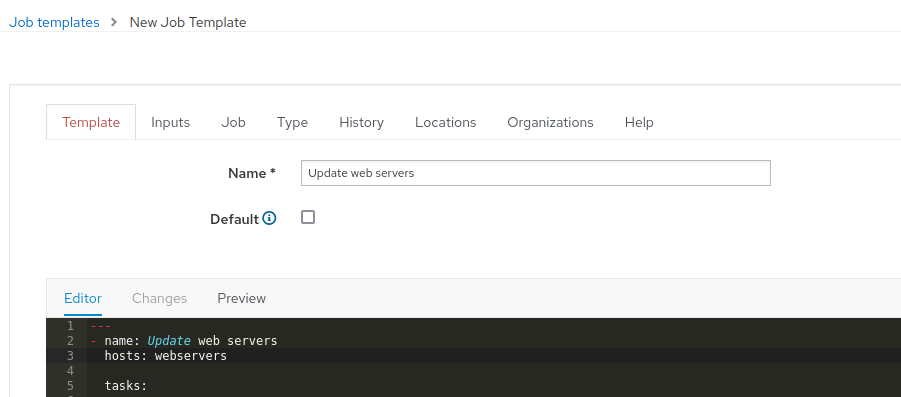Screen dimensions: 901x397
Task: Open the Job tab
Action: click(x=233, y=122)
